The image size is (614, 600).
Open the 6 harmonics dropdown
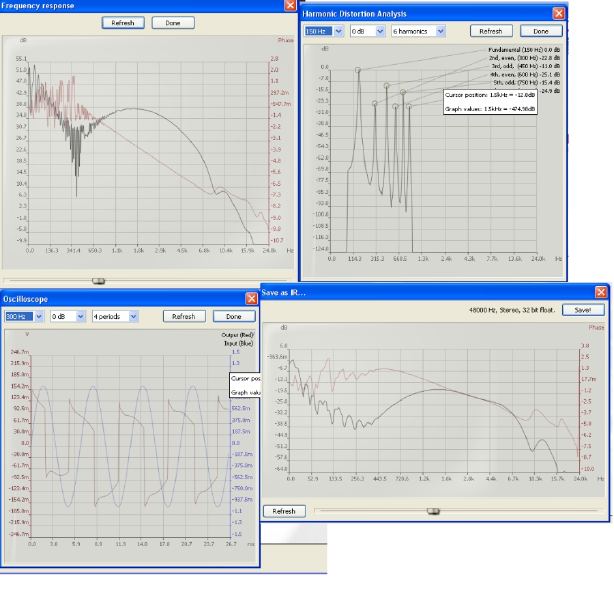[419, 31]
